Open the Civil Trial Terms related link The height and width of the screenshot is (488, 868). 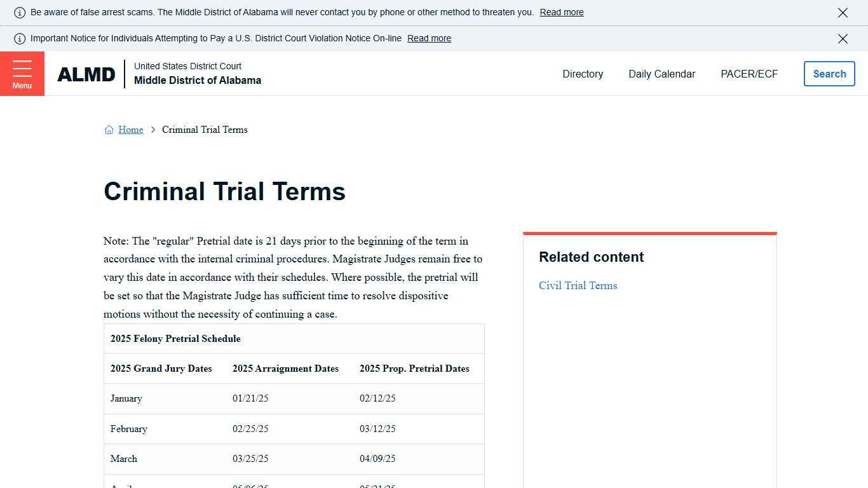pos(578,285)
